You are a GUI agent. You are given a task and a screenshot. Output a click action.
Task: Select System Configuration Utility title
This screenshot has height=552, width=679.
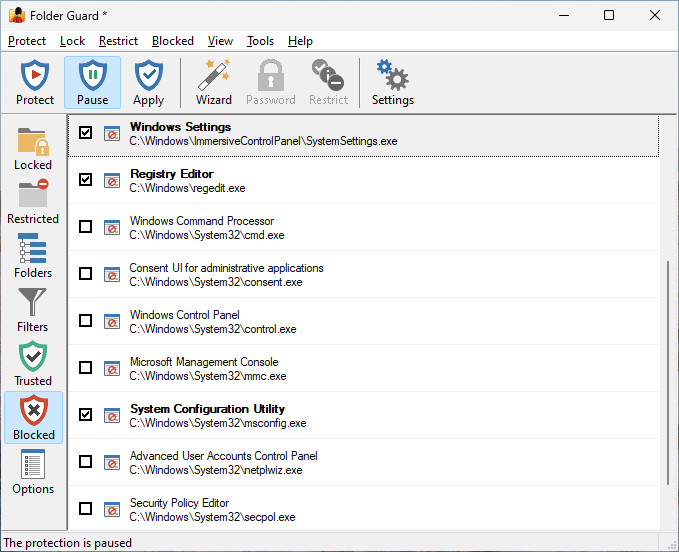(x=207, y=409)
